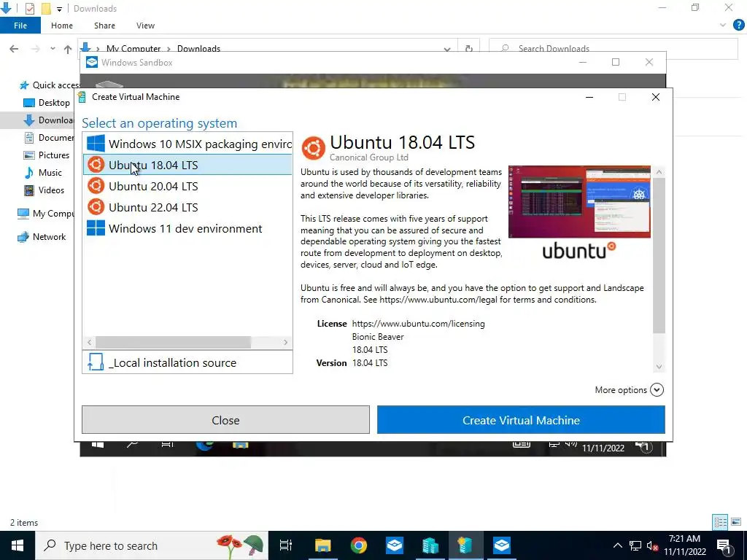Open File Explorer from the taskbar
The image size is (747, 560).
click(322, 545)
